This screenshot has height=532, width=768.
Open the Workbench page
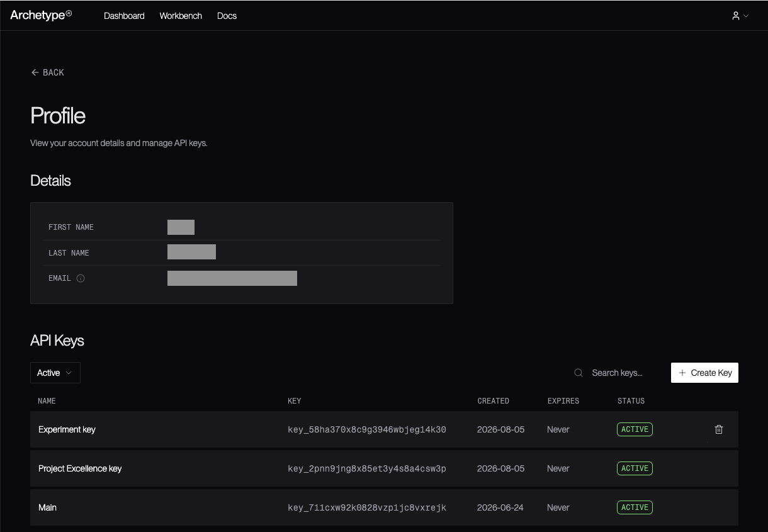(181, 16)
